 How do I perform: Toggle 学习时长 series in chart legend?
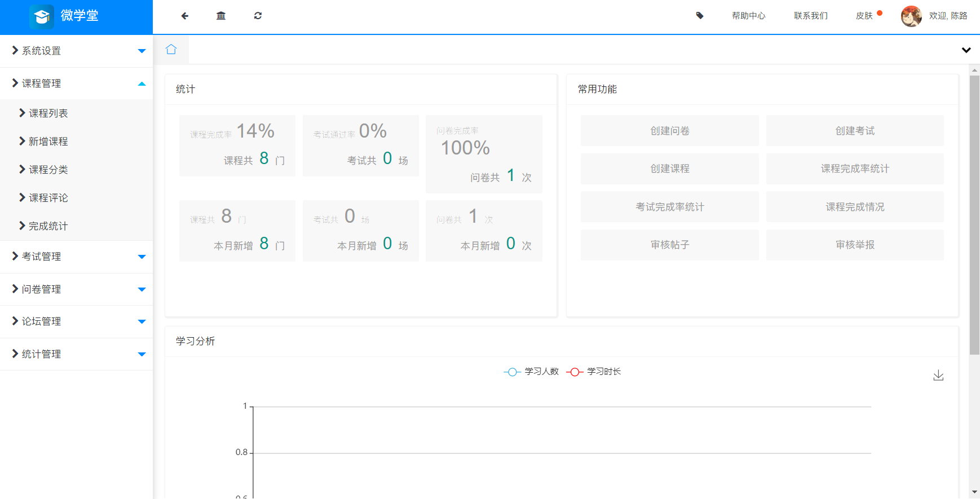[594, 372]
